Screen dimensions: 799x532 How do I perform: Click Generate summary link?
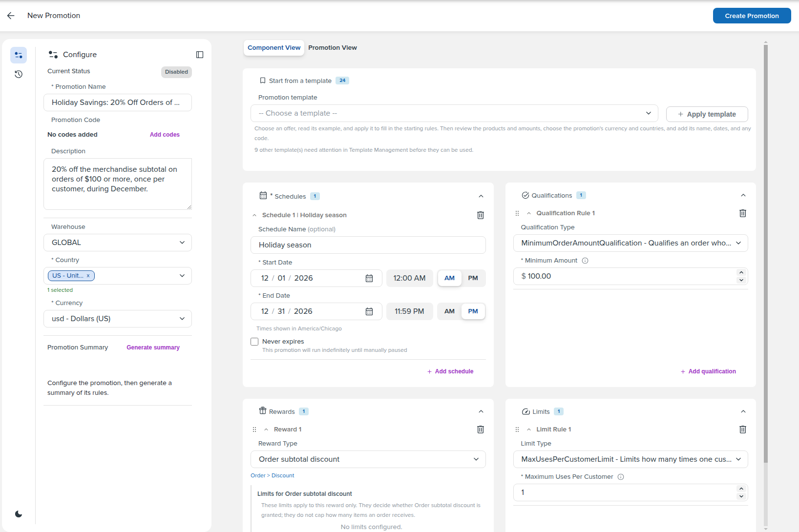[x=153, y=348]
